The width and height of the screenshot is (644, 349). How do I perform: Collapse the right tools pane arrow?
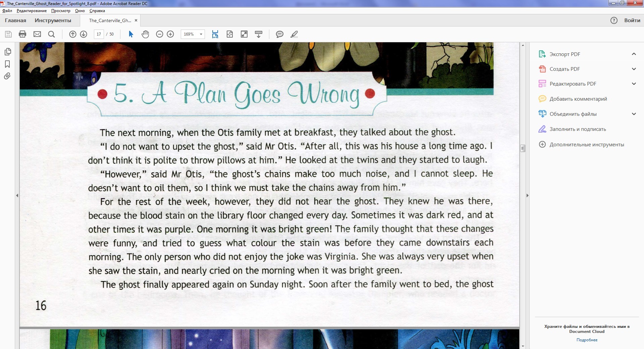(x=527, y=195)
